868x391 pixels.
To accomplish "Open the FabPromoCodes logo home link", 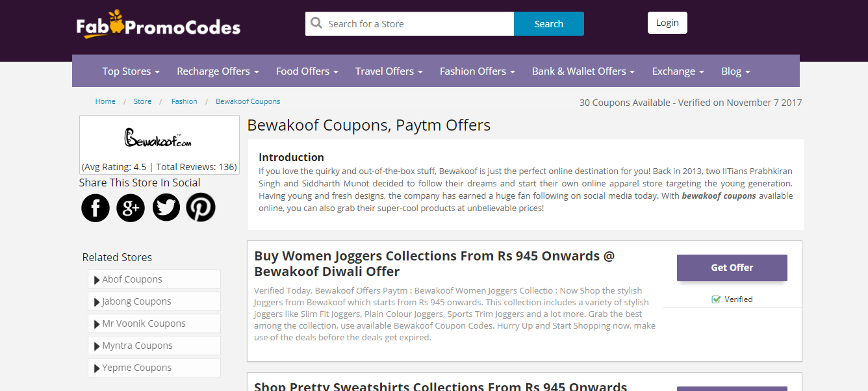I will (x=159, y=25).
